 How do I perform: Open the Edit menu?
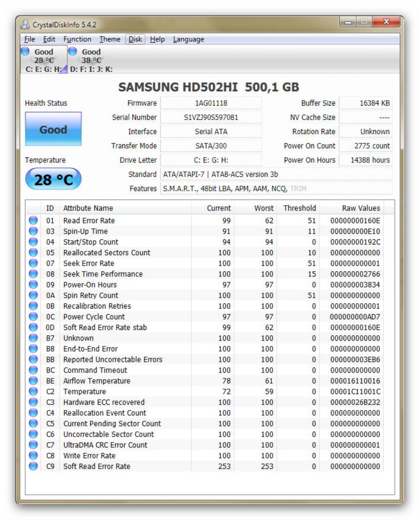(x=49, y=39)
